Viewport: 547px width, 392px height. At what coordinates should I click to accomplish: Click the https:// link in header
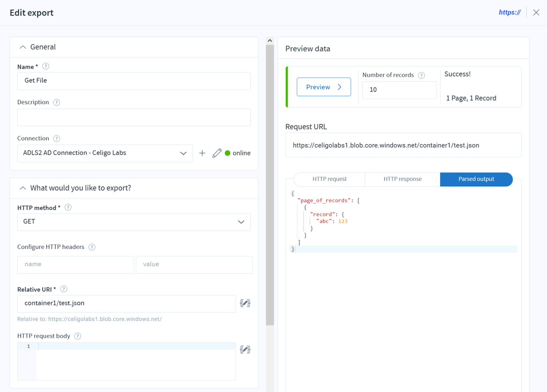(509, 12)
